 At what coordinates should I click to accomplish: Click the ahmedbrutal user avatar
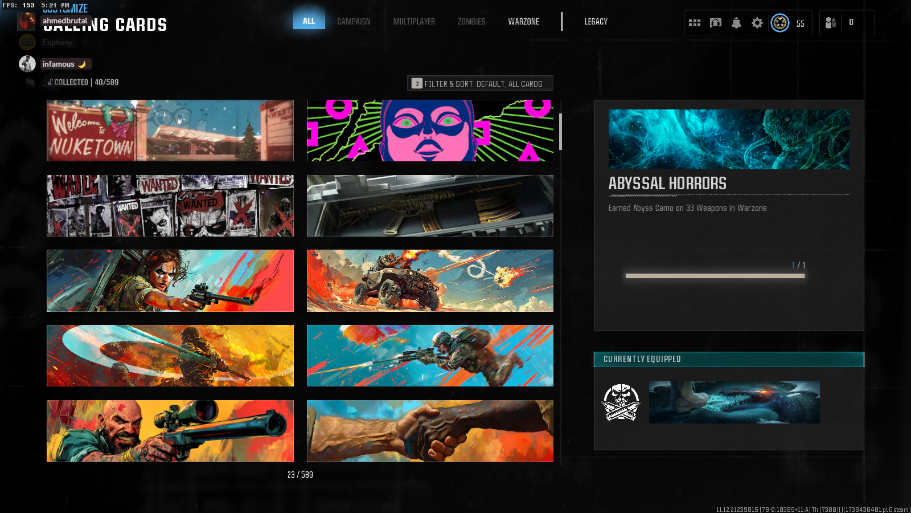tap(26, 21)
